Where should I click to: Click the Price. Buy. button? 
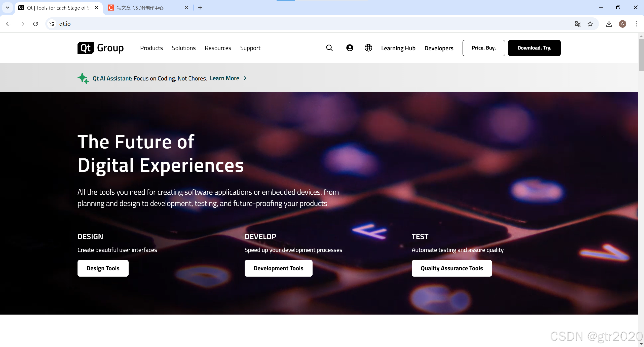pyautogui.click(x=483, y=48)
